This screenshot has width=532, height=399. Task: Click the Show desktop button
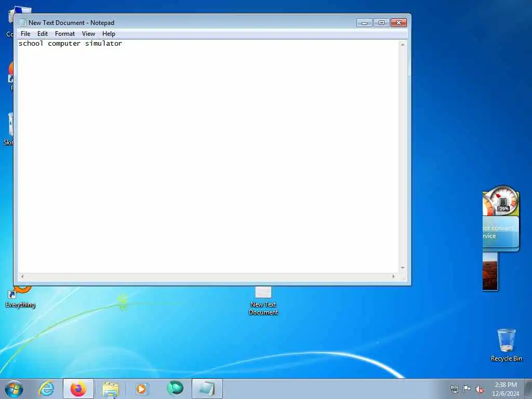point(528,389)
